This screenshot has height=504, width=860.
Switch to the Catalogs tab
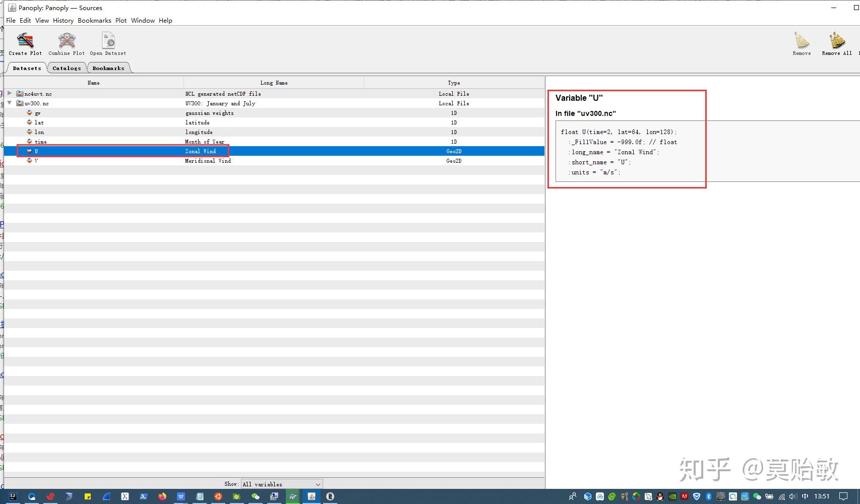67,68
